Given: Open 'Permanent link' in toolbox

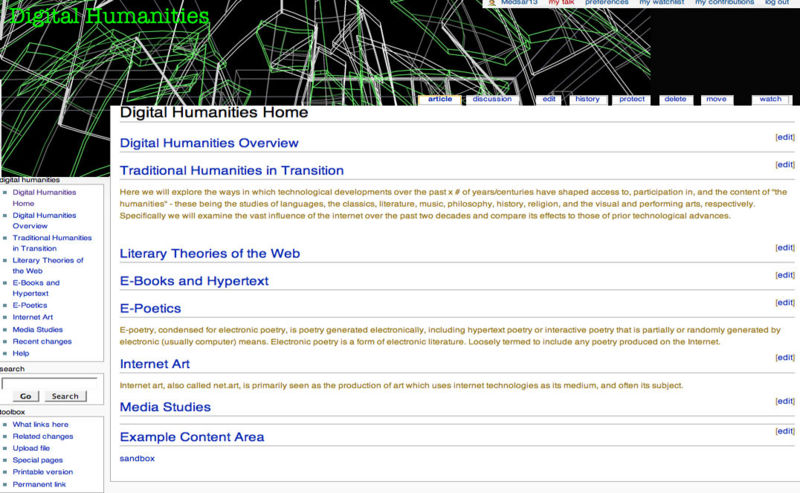Looking at the screenshot, I should pos(39,484).
